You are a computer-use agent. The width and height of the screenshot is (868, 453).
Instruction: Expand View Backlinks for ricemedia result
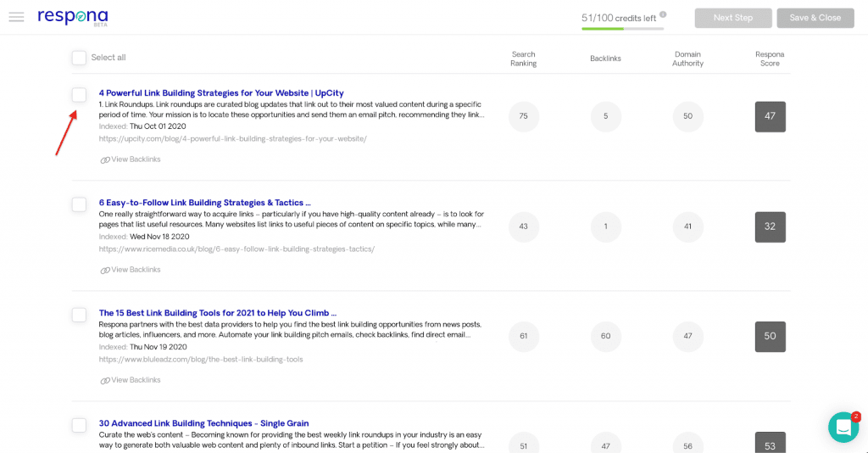(x=131, y=270)
